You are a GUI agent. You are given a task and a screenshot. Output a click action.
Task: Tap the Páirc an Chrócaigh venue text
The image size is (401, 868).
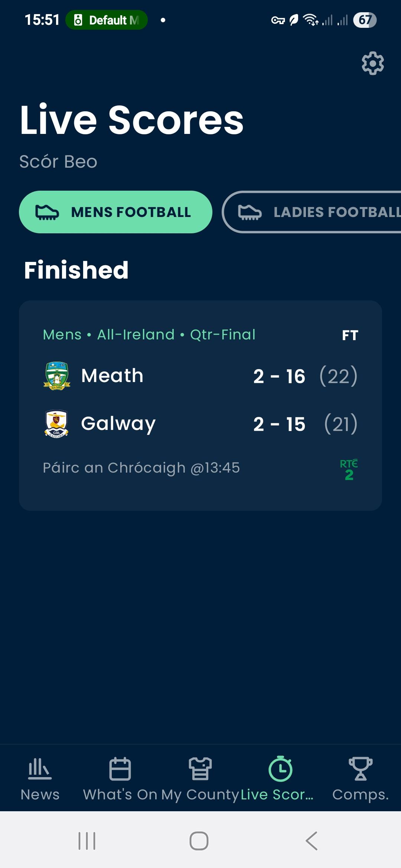(x=141, y=468)
